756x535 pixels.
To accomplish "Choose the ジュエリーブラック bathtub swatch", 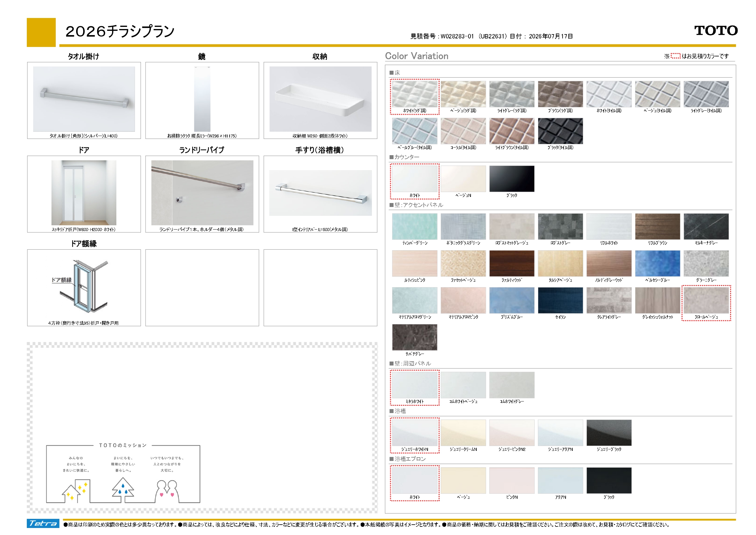I will tap(609, 433).
